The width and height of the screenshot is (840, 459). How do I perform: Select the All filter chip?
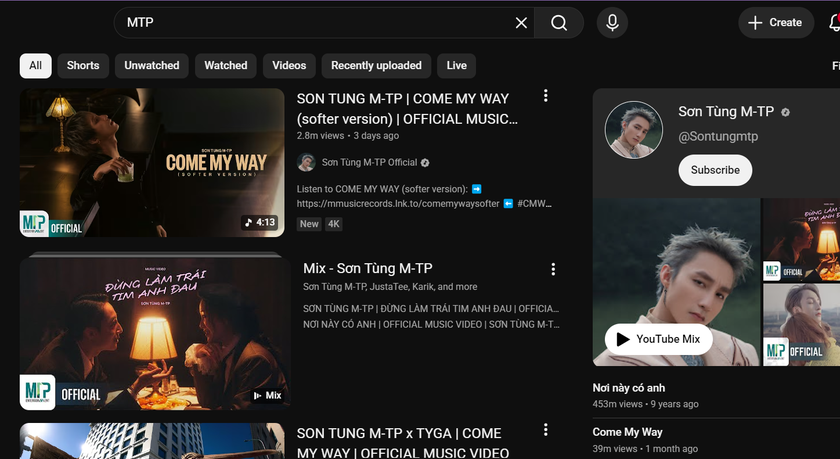pos(35,65)
